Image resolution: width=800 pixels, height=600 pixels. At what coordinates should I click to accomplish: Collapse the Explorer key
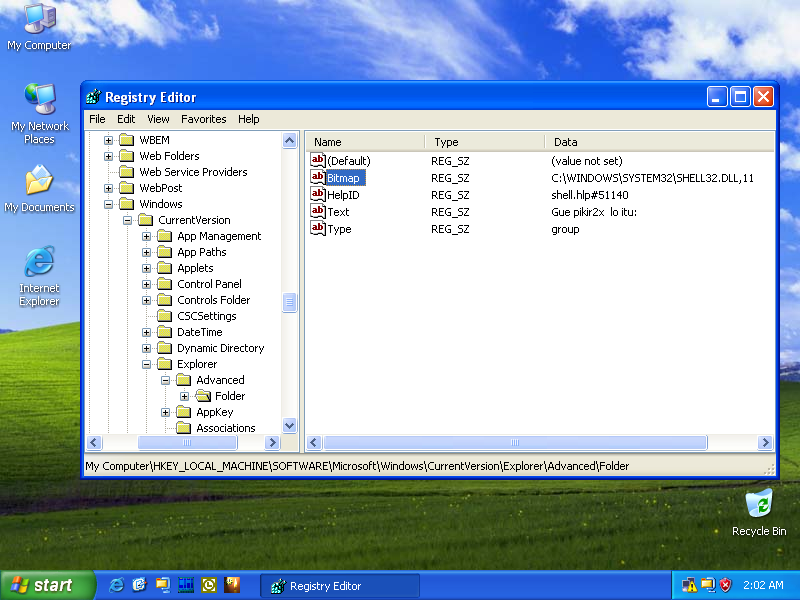pos(146,364)
